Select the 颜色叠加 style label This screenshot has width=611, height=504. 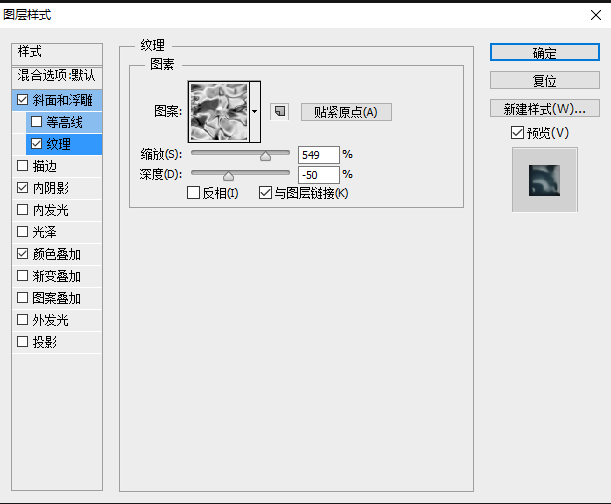[57, 254]
